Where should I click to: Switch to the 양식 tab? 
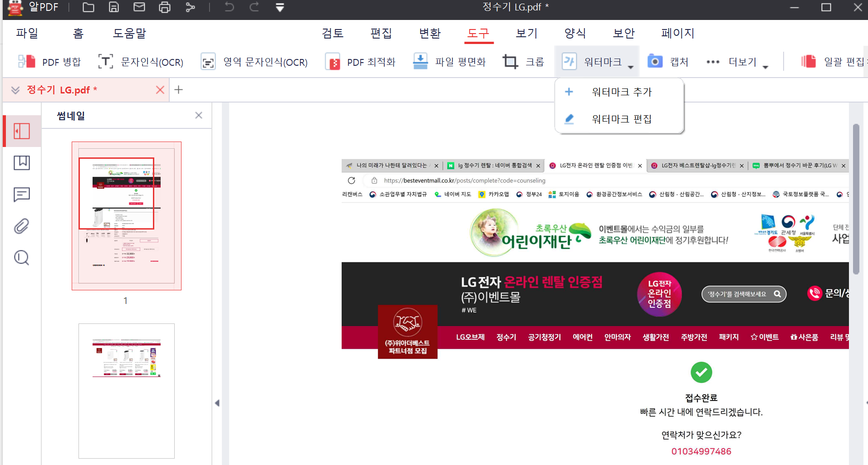575,33
